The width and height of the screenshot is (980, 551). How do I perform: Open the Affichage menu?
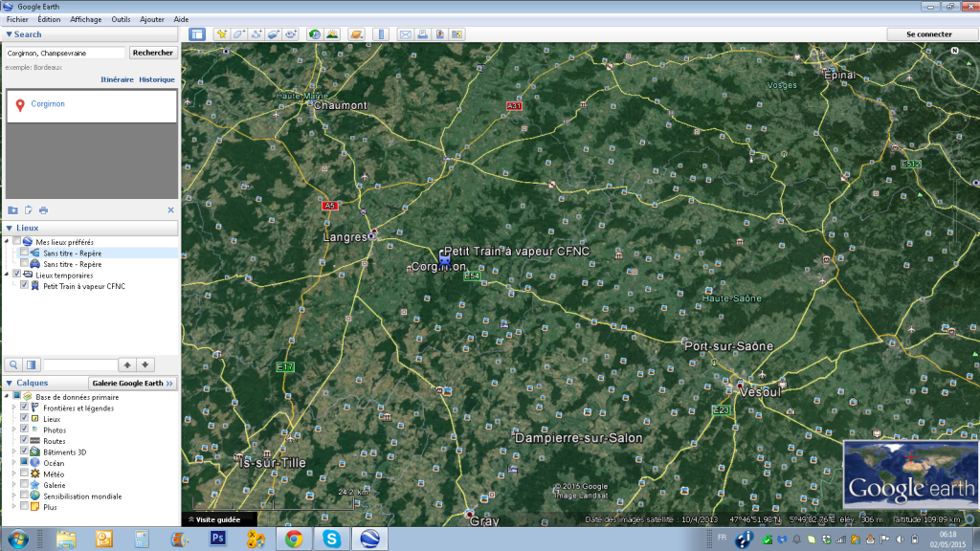tap(86, 19)
